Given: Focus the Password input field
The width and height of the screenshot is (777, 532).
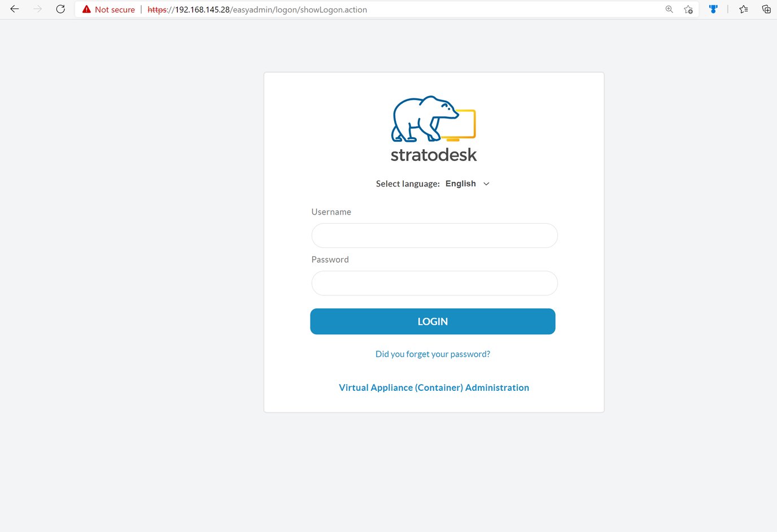Looking at the screenshot, I should (x=434, y=284).
